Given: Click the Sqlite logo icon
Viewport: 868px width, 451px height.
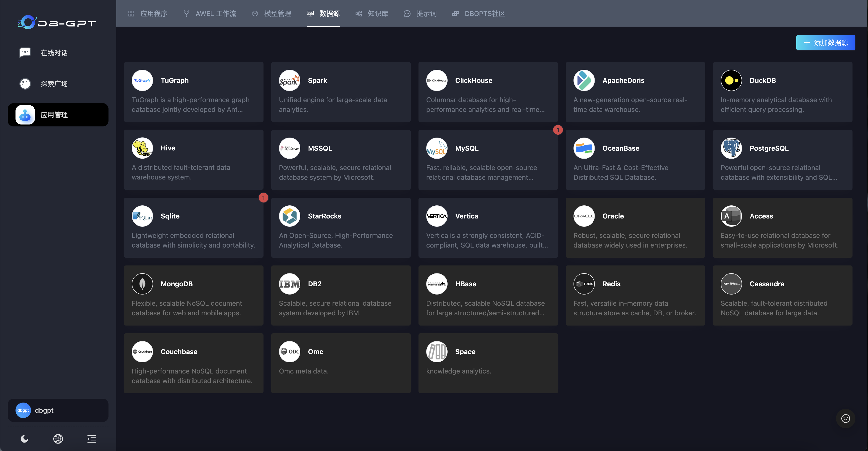Looking at the screenshot, I should pos(142,216).
